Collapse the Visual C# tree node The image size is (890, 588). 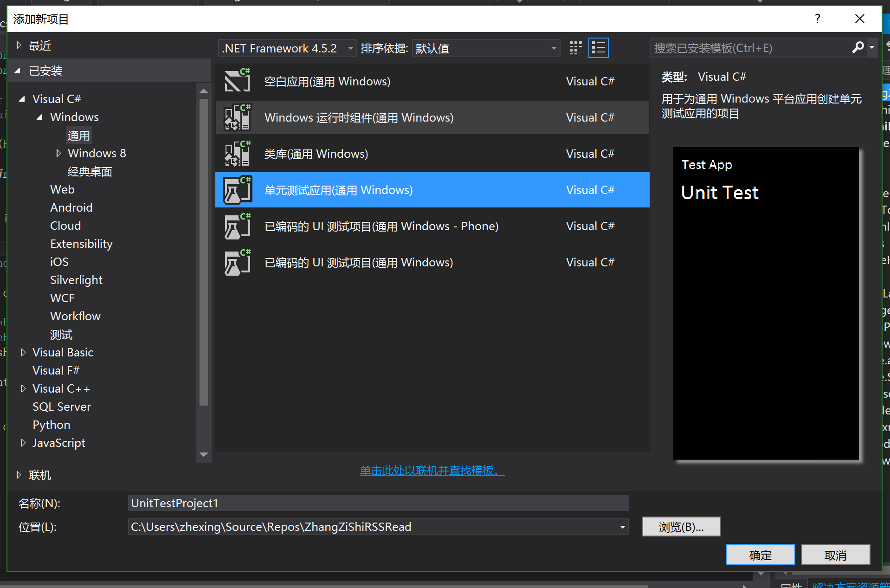click(x=22, y=99)
